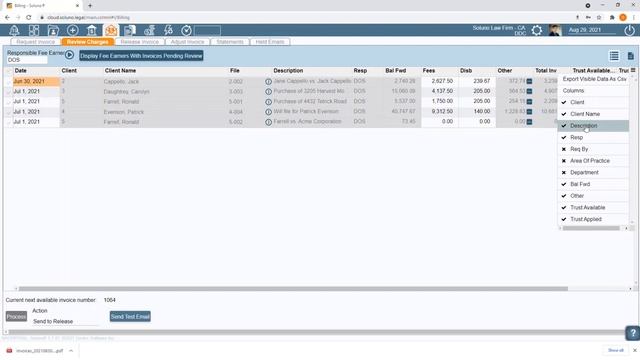Click the Process button
Screen dimensions: 640x360
16,316
